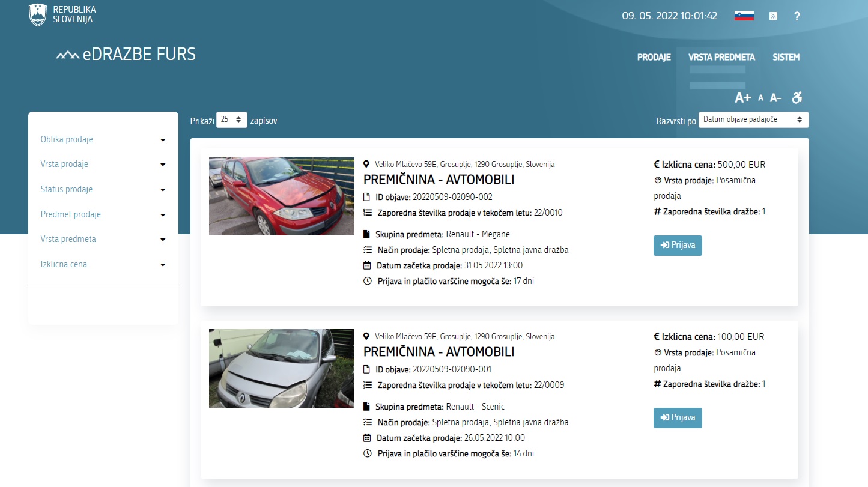Expand the Izklicna cena filter
Viewport: 868px width, 487px height.
103,264
